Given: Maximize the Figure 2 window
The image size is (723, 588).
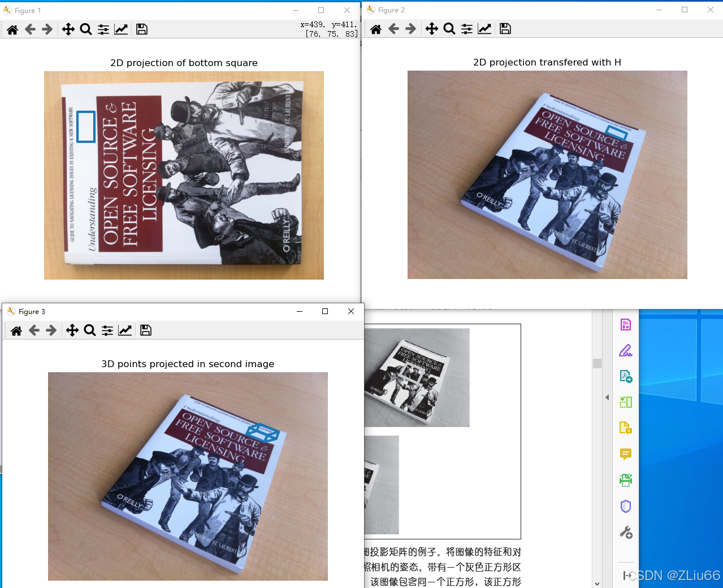Looking at the screenshot, I should point(685,10).
